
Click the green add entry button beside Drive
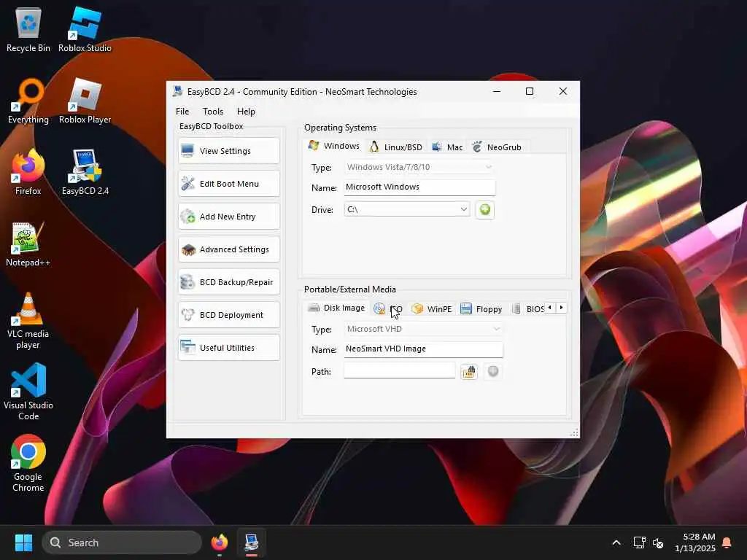(485, 209)
